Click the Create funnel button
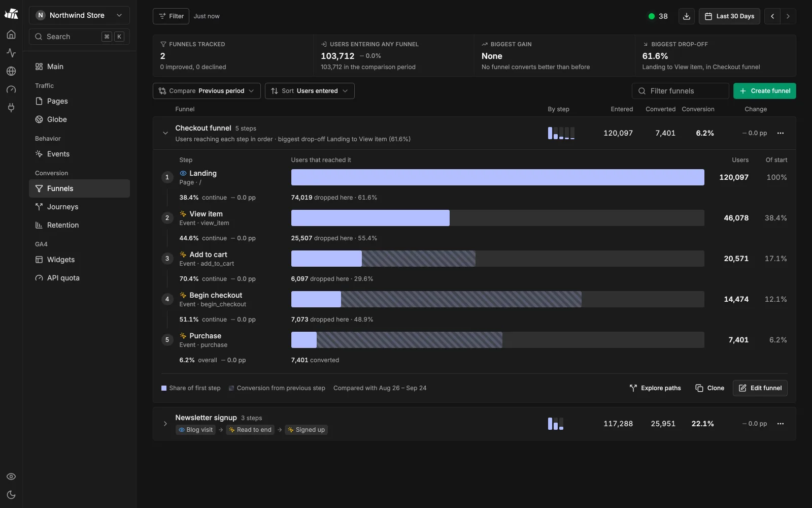 764,91
